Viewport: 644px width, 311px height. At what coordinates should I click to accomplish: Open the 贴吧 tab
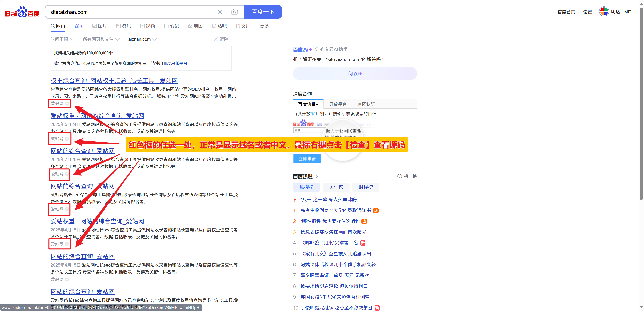click(219, 26)
